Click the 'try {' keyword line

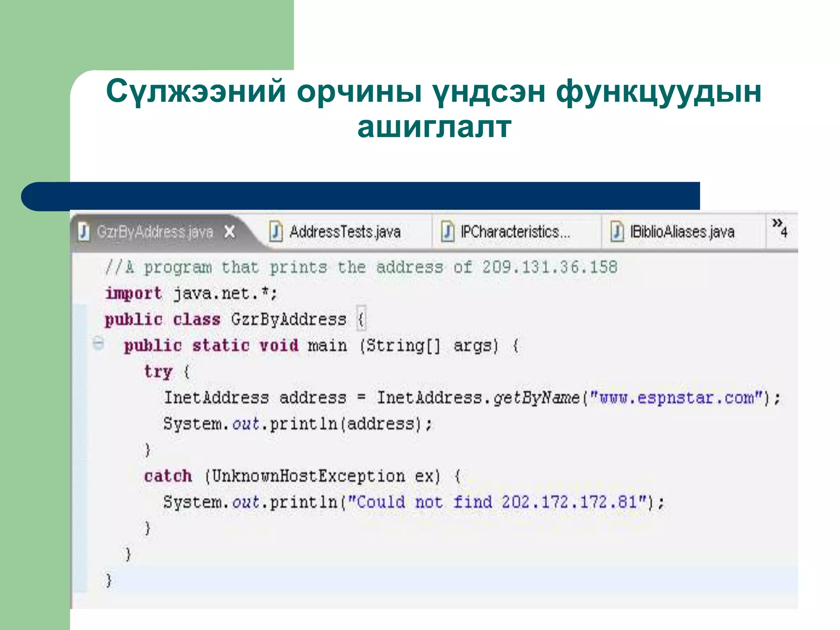(x=167, y=372)
